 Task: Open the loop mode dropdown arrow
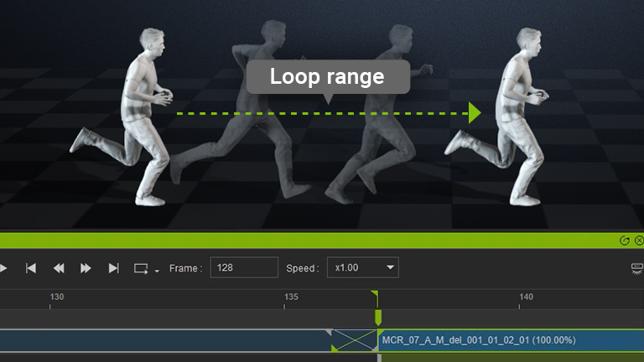click(x=157, y=271)
